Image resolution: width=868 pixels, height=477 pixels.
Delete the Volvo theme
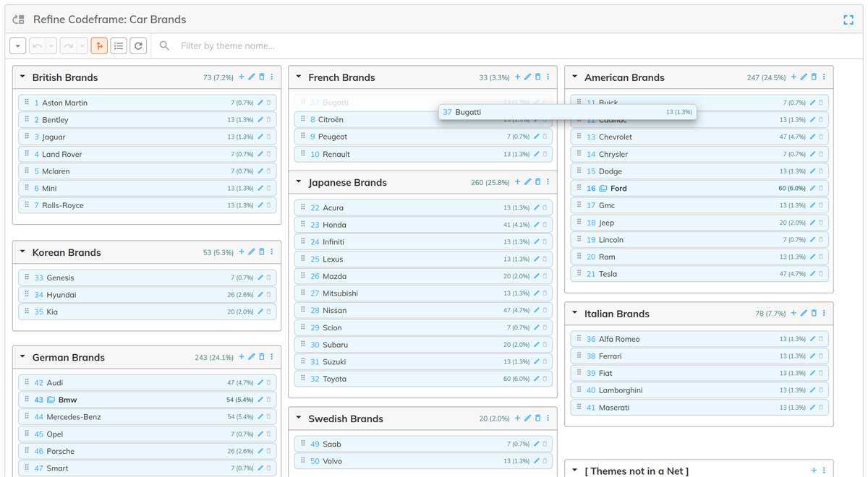(x=545, y=461)
